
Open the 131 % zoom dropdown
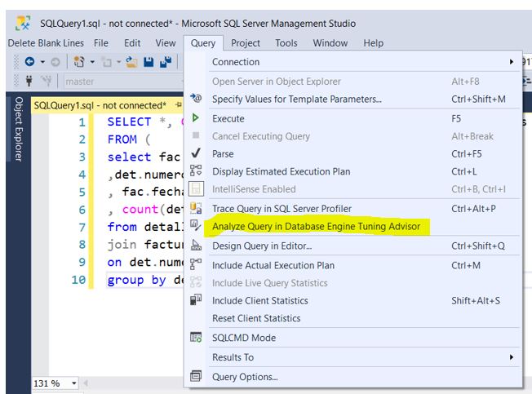pyautogui.click(x=74, y=383)
